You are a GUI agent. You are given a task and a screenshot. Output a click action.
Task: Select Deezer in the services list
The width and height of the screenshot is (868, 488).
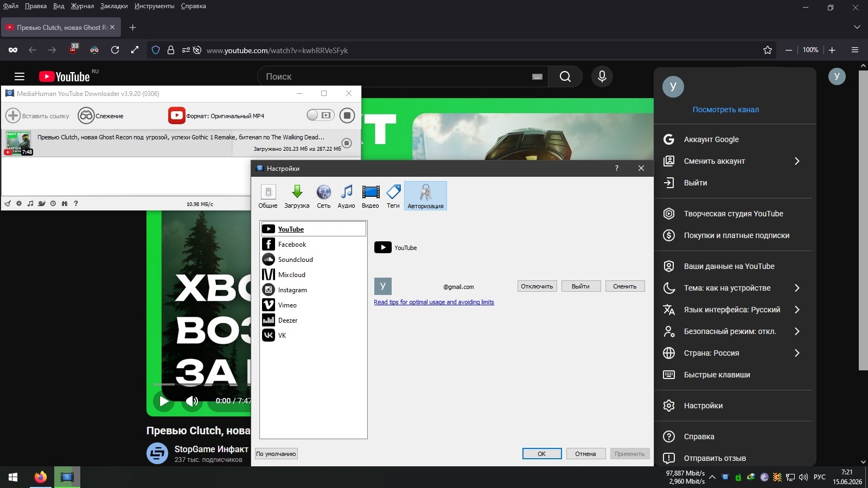[x=313, y=320]
